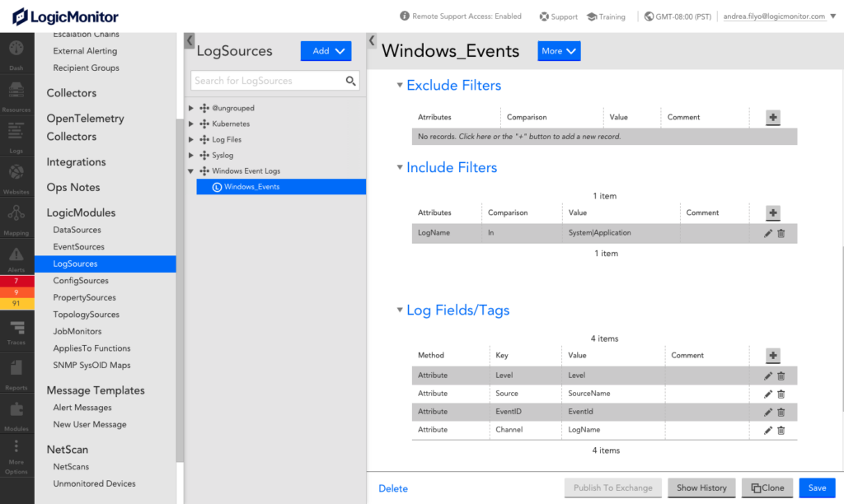Expand the Kubernetes group
844x504 pixels.
coord(190,124)
